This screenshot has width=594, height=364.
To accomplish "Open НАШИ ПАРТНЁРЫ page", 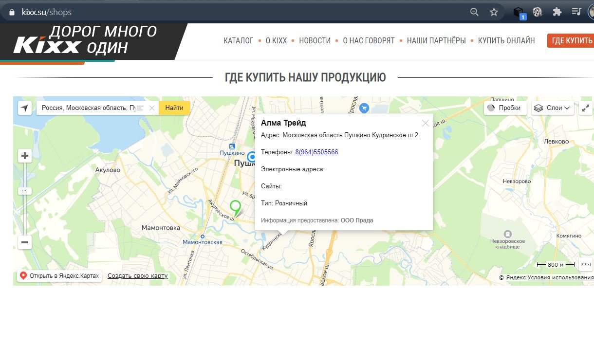I will 436,40.
